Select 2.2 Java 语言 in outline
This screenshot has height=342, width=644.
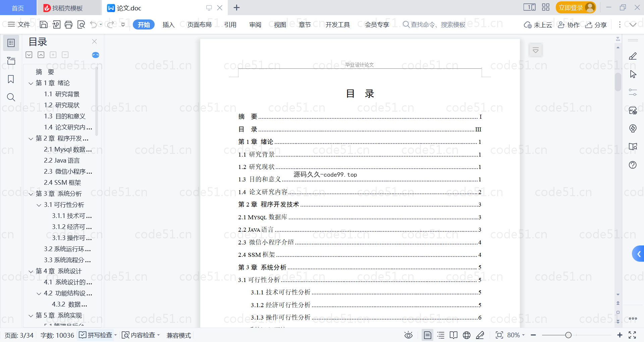point(62,161)
